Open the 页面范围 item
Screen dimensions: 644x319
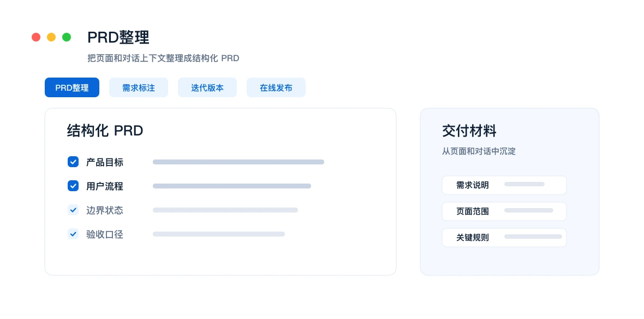[504, 211]
